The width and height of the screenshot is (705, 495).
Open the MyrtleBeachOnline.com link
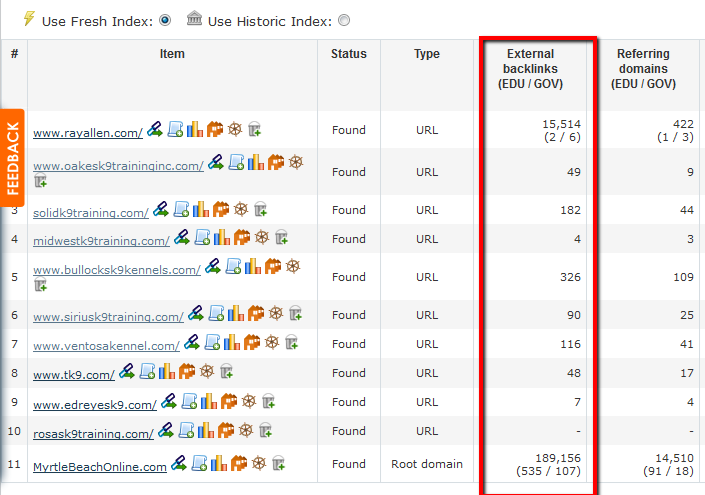(x=100, y=467)
